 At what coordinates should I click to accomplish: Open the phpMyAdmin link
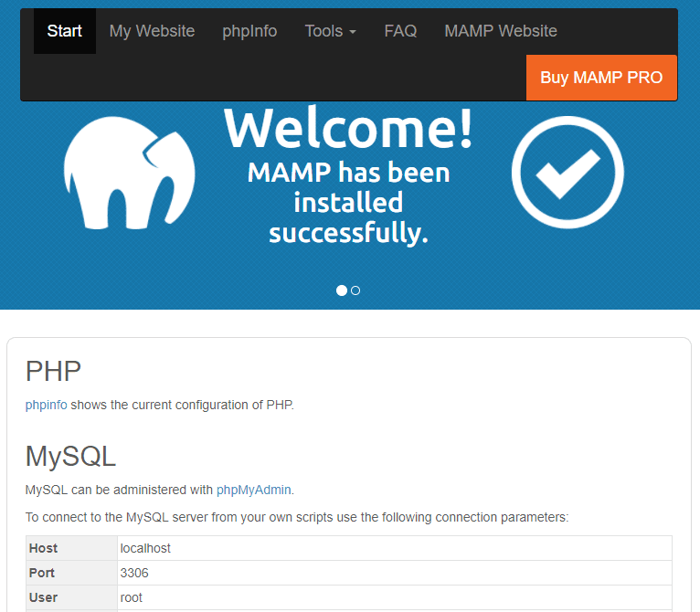coord(253,490)
